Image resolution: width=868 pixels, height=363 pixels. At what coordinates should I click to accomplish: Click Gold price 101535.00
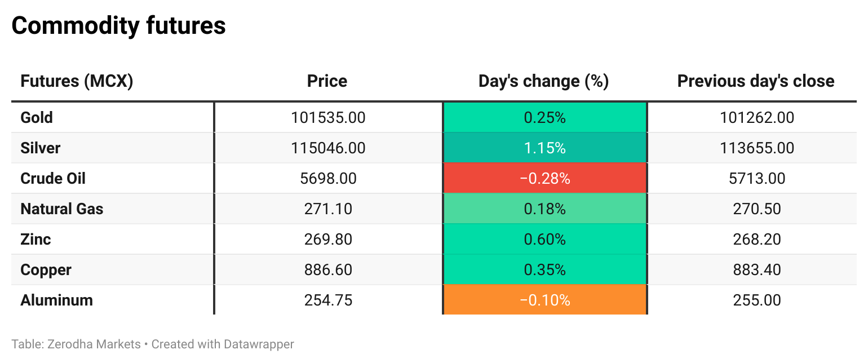click(328, 118)
